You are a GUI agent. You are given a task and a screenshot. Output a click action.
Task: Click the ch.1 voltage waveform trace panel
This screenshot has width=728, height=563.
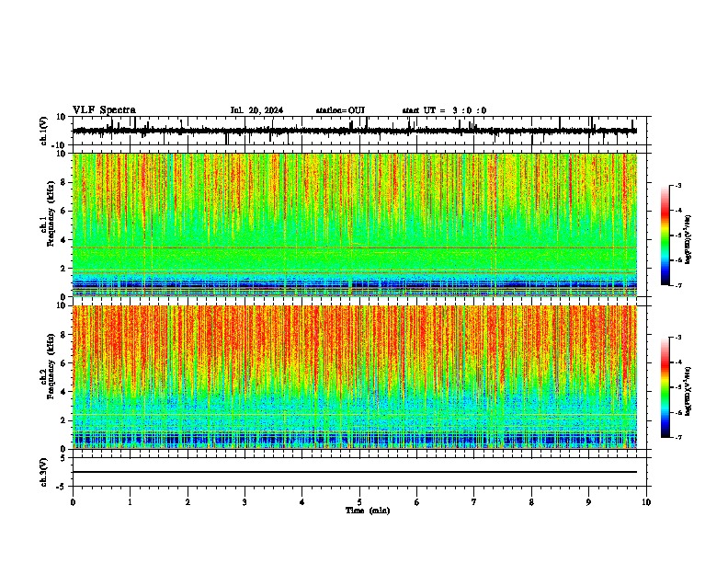tap(359, 131)
